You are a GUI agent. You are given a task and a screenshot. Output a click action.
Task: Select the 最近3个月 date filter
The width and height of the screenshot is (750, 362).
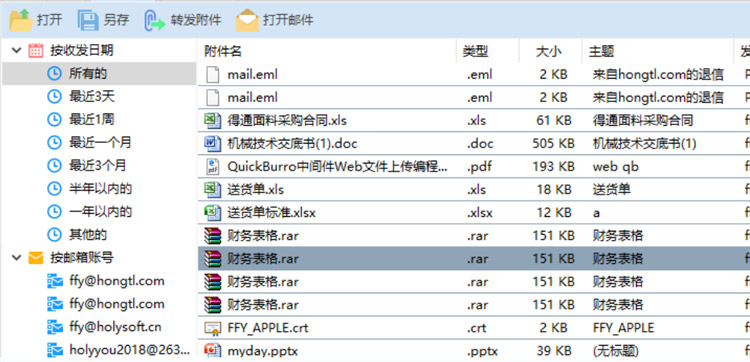pyautogui.click(x=98, y=165)
